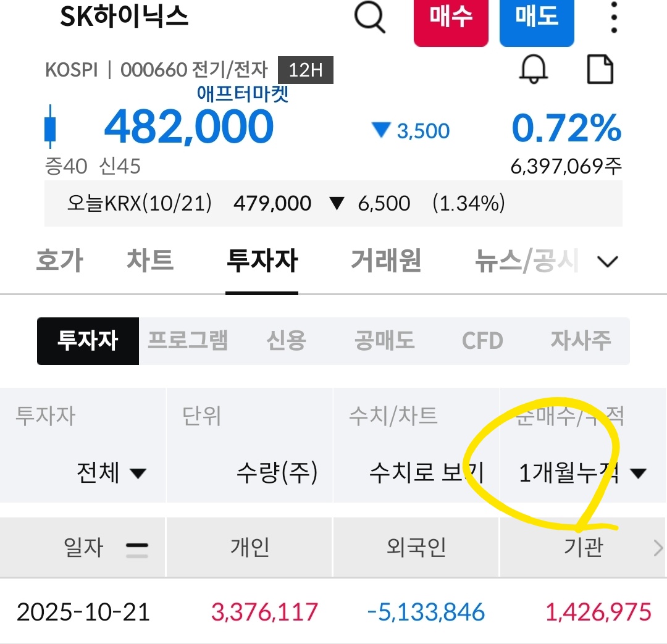Toggle the 수치로 보기 display mode
Image resolution: width=667 pixels, height=644 pixels.
pos(426,474)
